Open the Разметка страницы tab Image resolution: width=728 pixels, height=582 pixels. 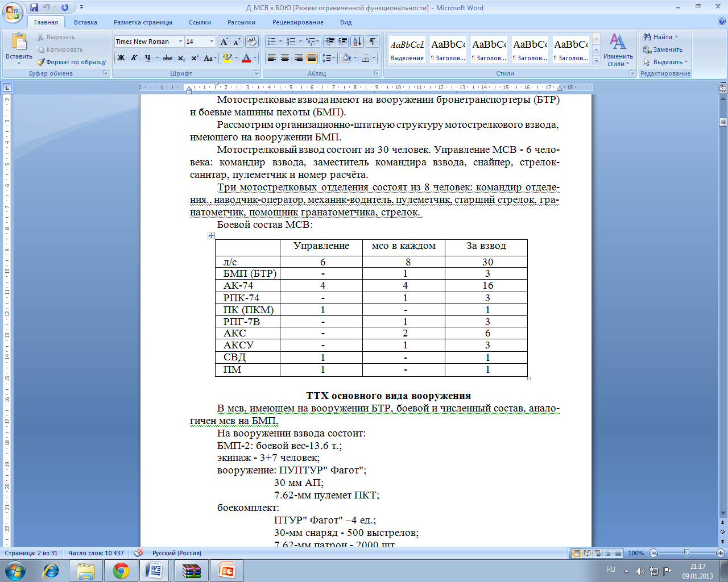143,22
